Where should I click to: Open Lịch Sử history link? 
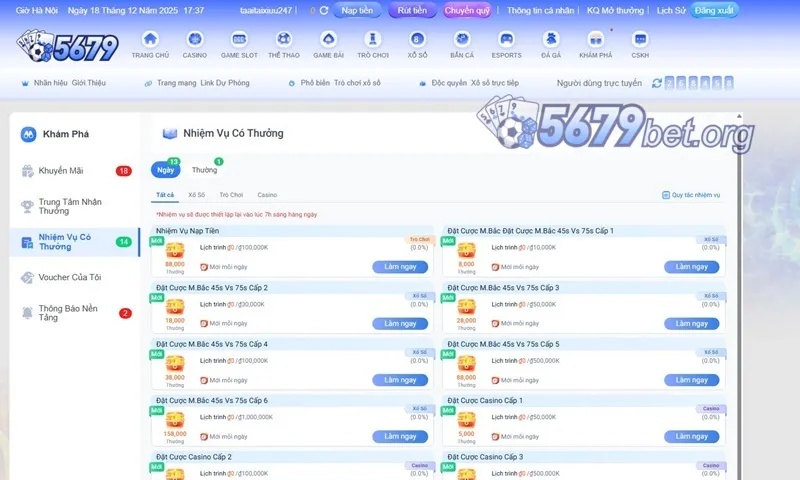[x=671, y=10]
